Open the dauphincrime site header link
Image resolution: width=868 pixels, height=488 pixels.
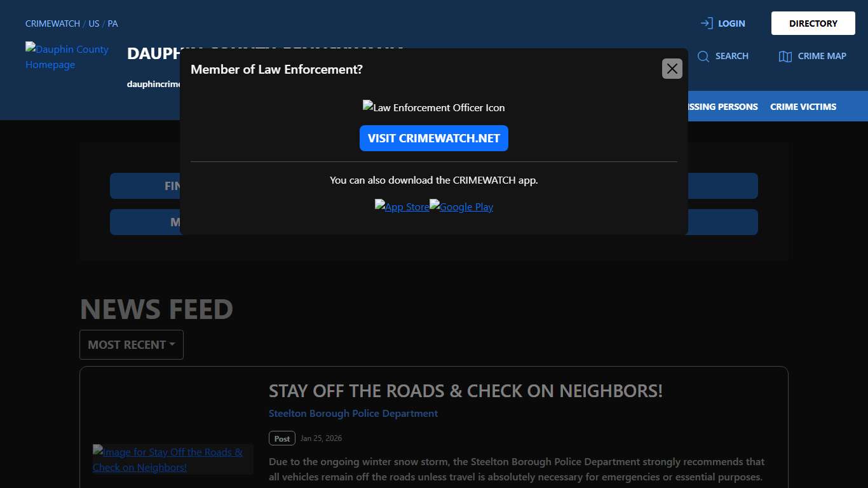pyautogui.click(x=154, y=84)
